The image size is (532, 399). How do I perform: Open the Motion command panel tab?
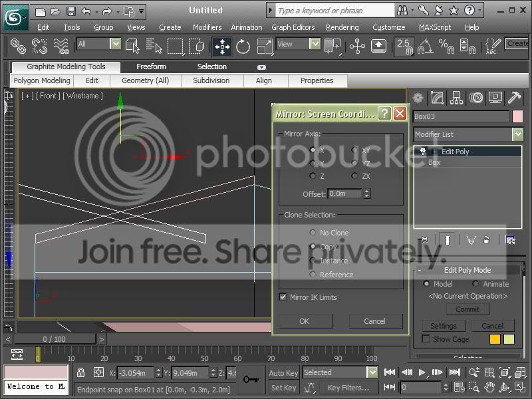[476, 98]
